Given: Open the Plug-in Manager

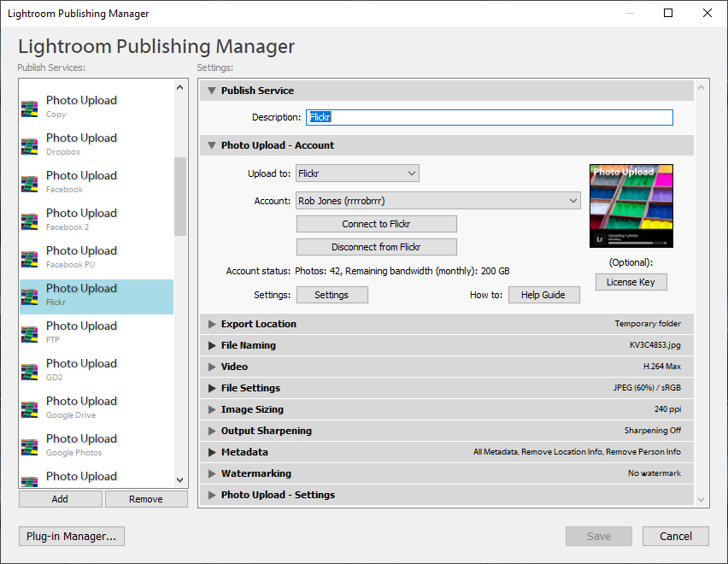Looking at the screenshot, I should click(72, 537).
